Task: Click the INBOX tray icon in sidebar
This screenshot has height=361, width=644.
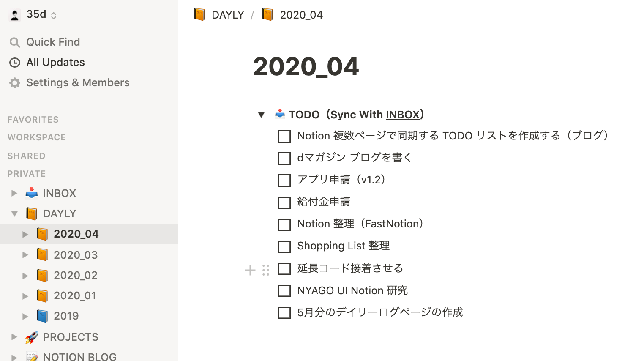Action: click(x=32, y=193)
